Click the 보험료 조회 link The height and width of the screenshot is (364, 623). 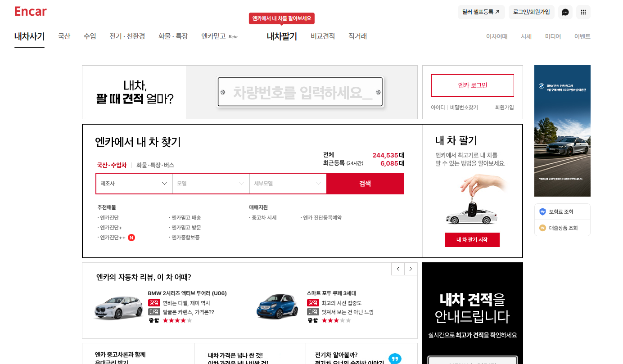(x=561, y=211)
